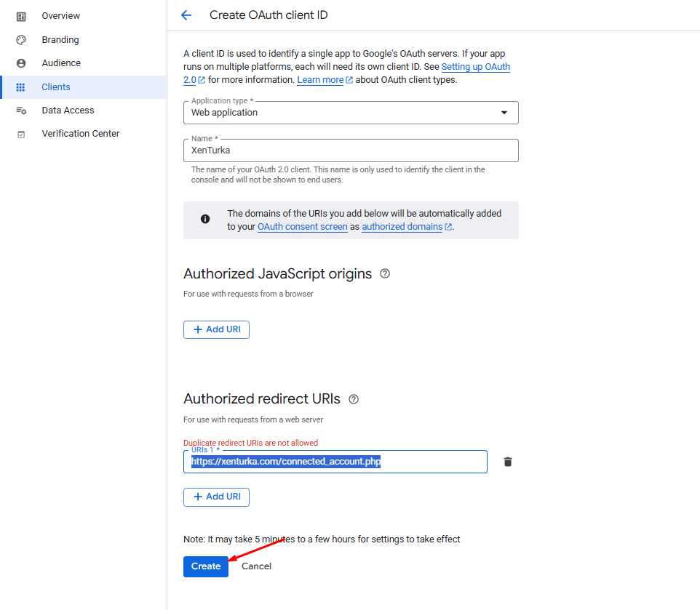700x610 pixels.
Task: Open help for Authorized redirect URIs
Action: coord(354,399)
